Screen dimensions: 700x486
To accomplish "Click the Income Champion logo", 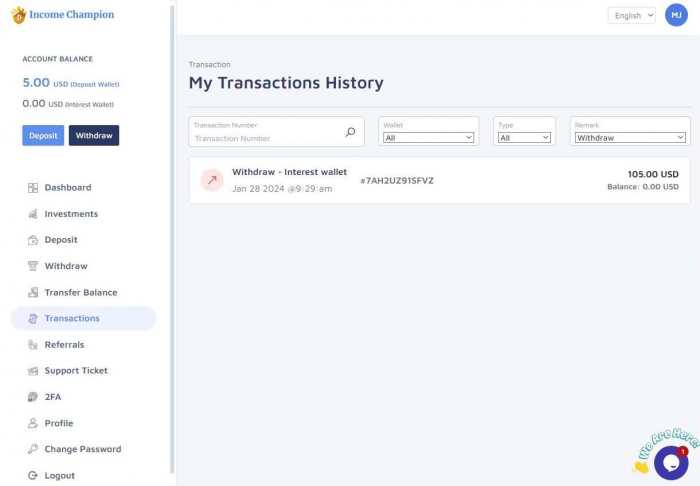I will (63, 15).
